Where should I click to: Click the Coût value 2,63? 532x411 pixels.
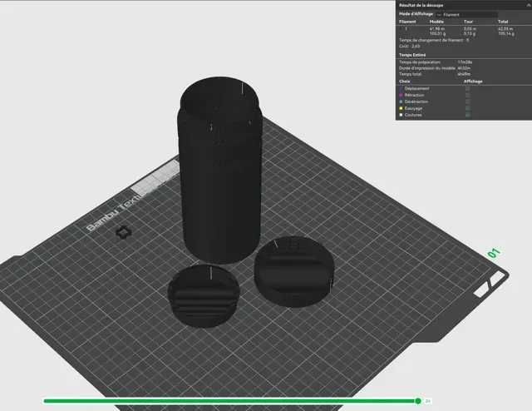416,47
